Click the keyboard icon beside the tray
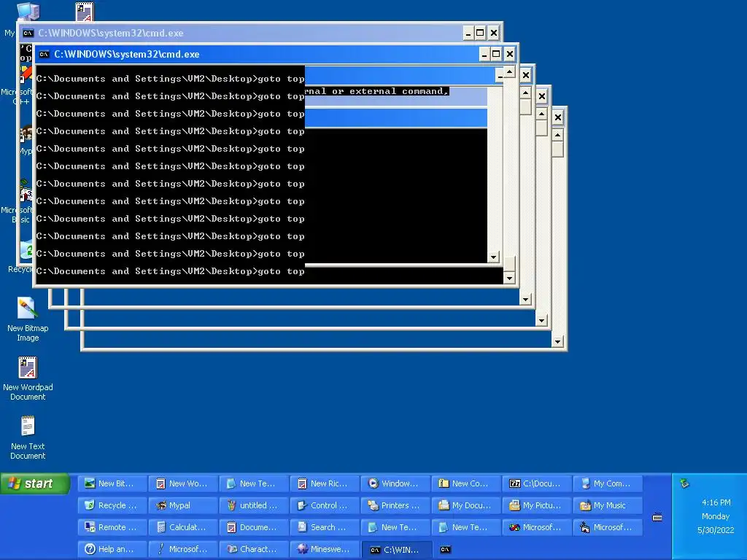The width and height of the screenshot is (747, 560). [x=657, y=517]
